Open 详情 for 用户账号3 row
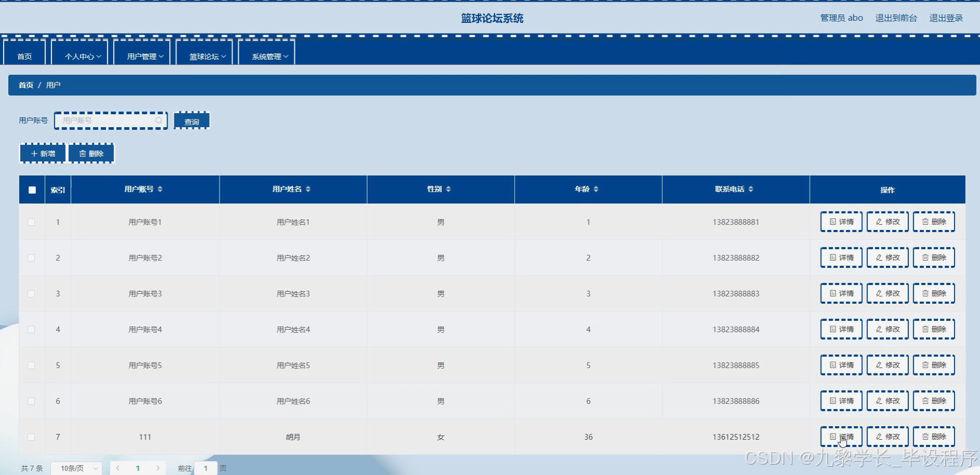The image size is (980, 475). [x=841, y=293]
